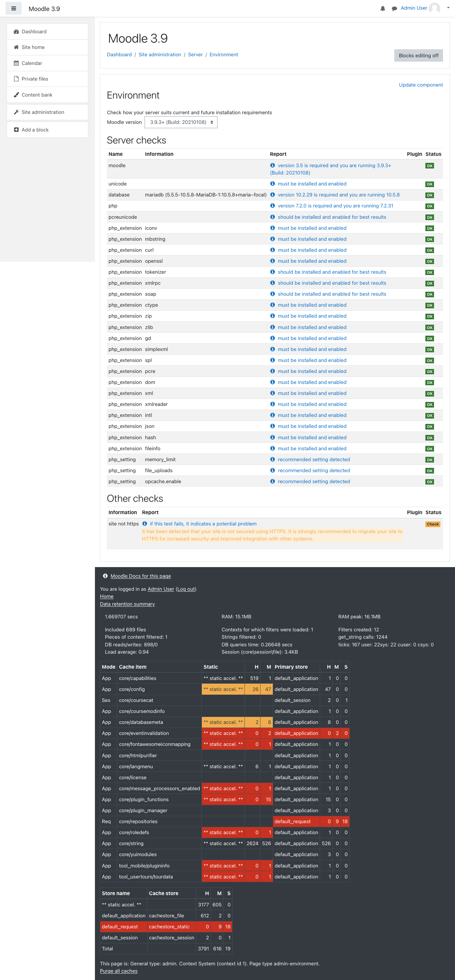Click the info icon in the mbstring row
The width and height of the screenshot is (455, 980).
click(272, 239)
